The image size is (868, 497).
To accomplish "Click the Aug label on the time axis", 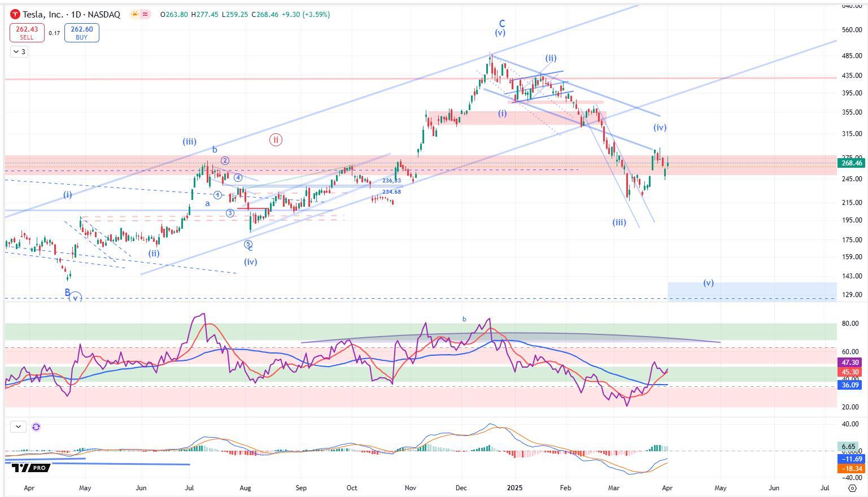I will (245, 488).
